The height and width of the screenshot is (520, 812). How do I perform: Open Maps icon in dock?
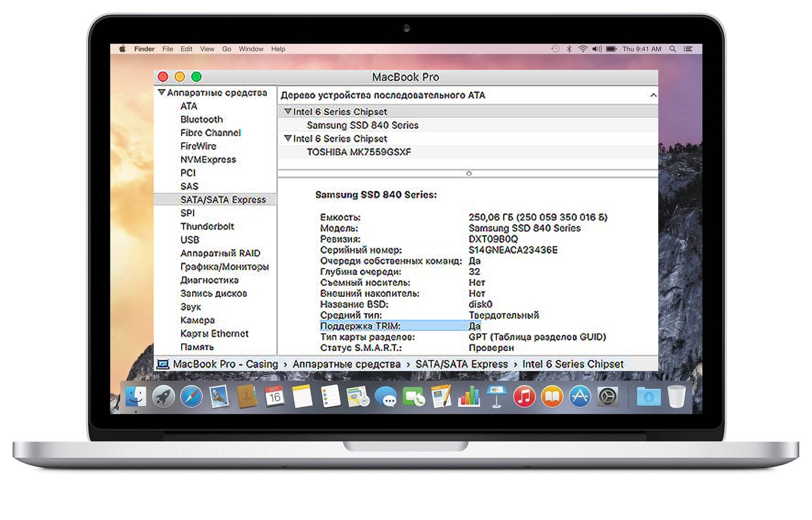(358, 397)
